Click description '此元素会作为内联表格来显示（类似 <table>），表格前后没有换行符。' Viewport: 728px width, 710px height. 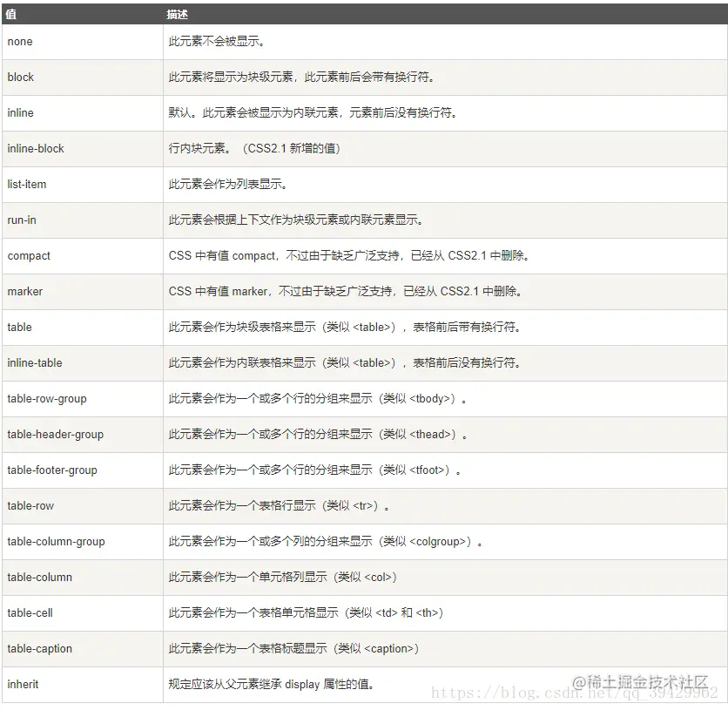click(345, 363)
